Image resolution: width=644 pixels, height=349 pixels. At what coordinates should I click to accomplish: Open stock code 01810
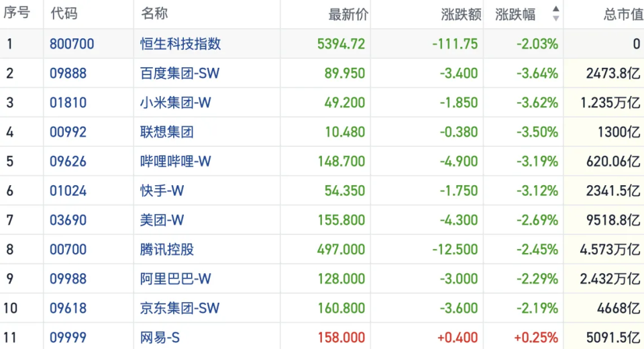click(x=68, y=103)
